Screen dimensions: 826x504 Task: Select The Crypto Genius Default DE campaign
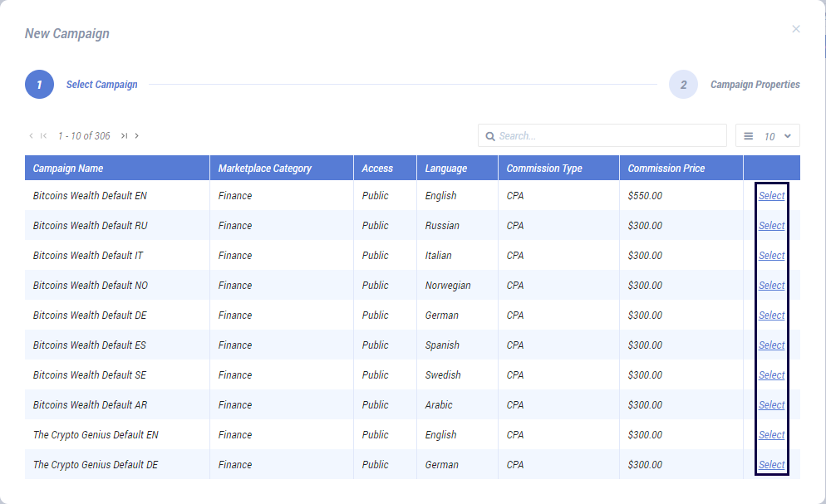click(x=771, y=465)
